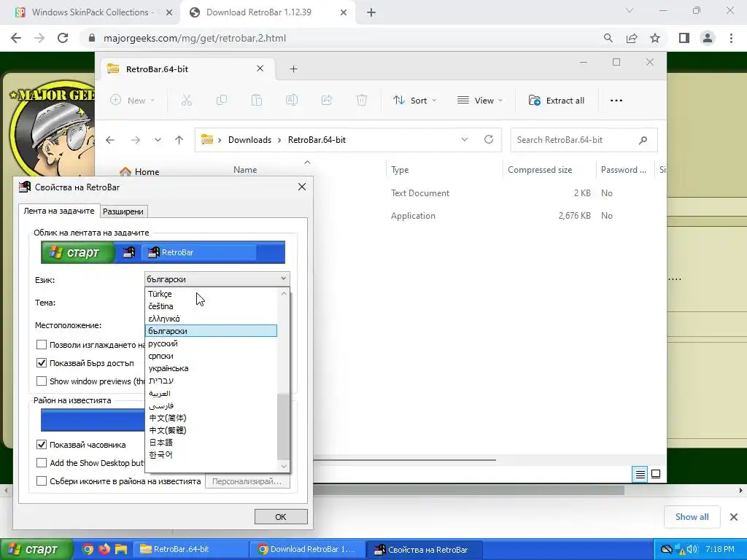This screenshot has width=747, height=560.
Task: Go up one folder level in Explorer
Action: pos(179,140)
